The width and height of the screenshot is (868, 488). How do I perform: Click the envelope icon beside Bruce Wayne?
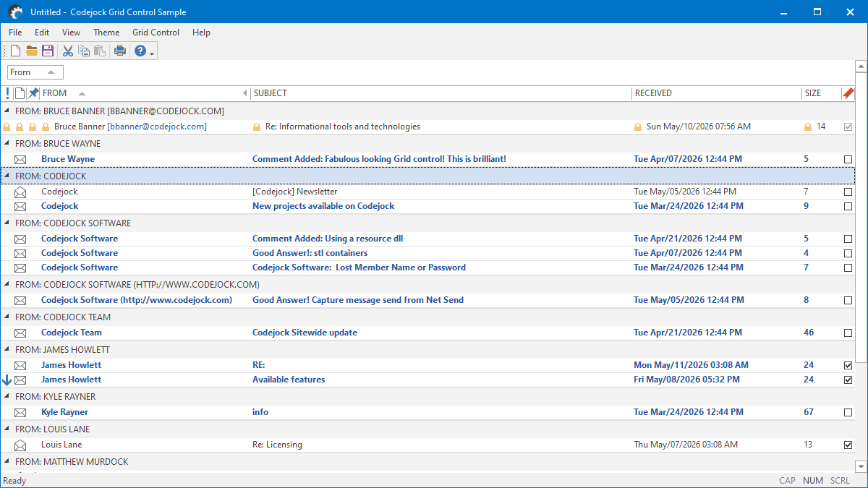(x=20, y=159)
